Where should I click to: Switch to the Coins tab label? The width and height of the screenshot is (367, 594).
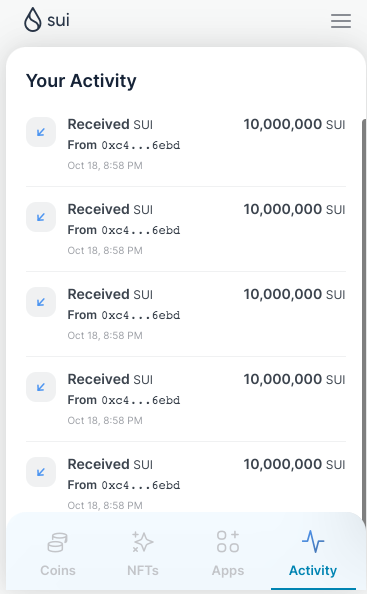[x=58, y=571]
